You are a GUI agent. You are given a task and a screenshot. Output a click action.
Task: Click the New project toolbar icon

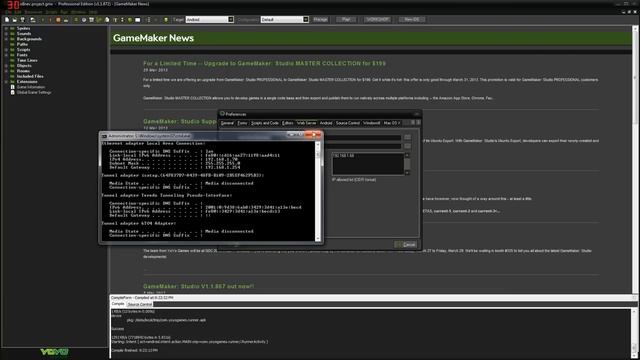7,20
